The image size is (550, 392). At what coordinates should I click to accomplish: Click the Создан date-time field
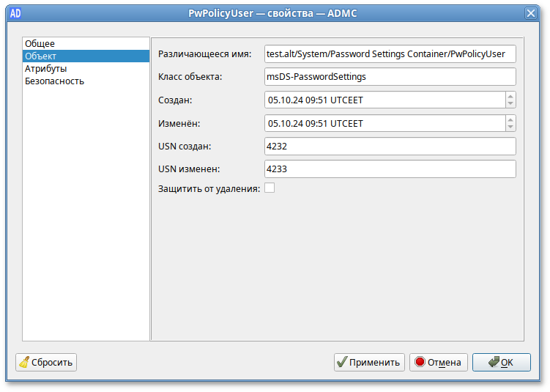click(x=384, y=100)
